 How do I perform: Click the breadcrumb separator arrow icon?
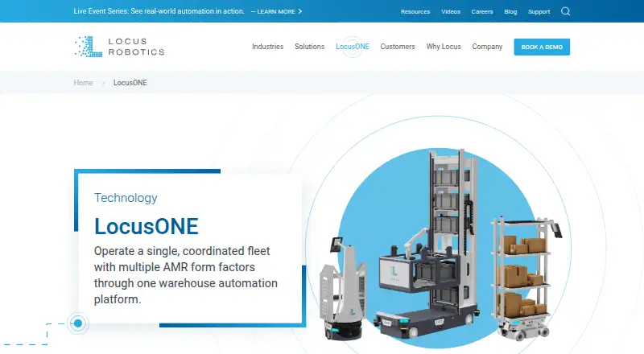point(104,83)
